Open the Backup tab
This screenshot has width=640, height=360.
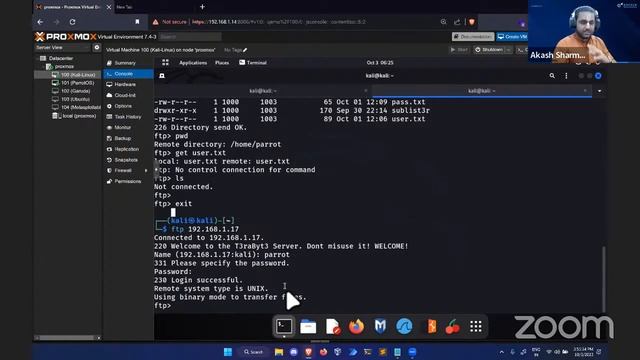click(122, 138)
